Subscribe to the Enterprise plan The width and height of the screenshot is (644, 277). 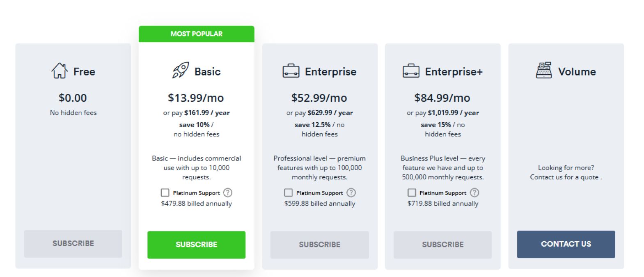319,245
